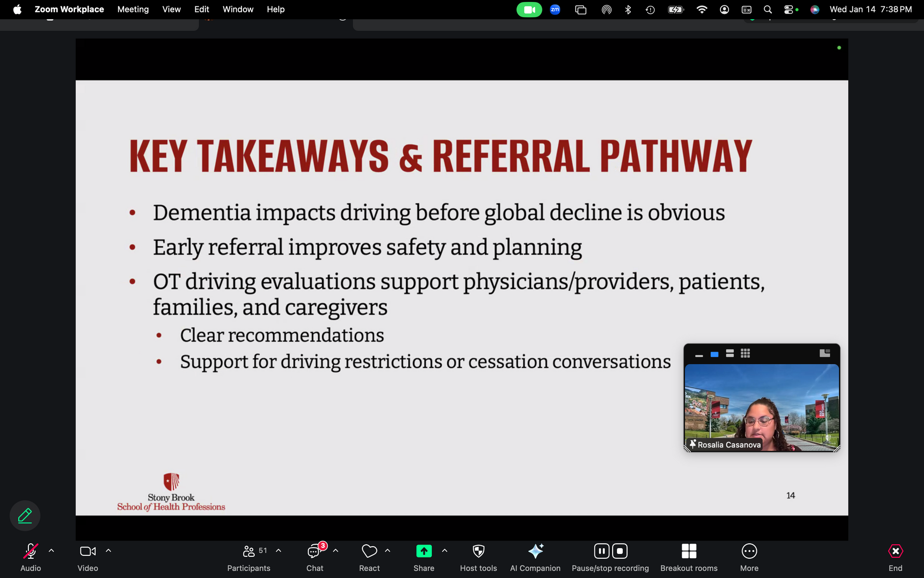Expand video options chevron next to Video

coord(108,551)
